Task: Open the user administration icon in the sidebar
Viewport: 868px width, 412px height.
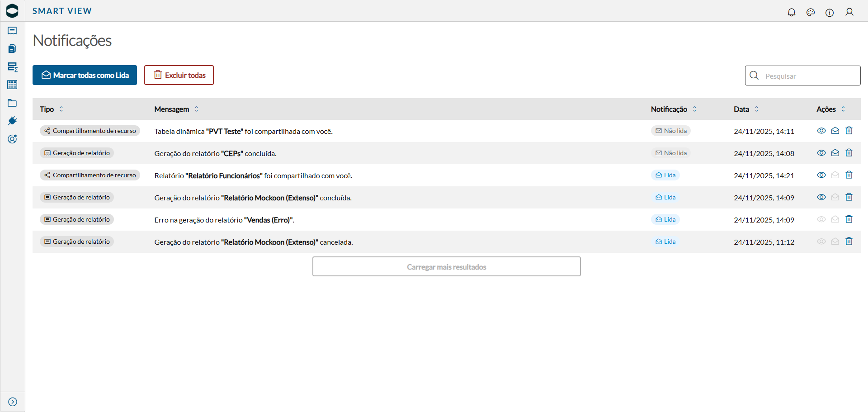Action: [x=12, y=139]
